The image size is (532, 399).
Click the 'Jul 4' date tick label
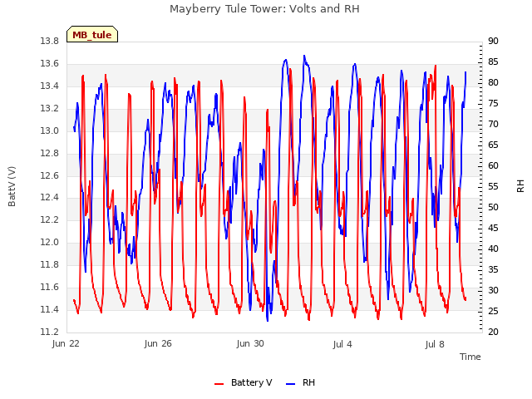click(x=342, y=344)
